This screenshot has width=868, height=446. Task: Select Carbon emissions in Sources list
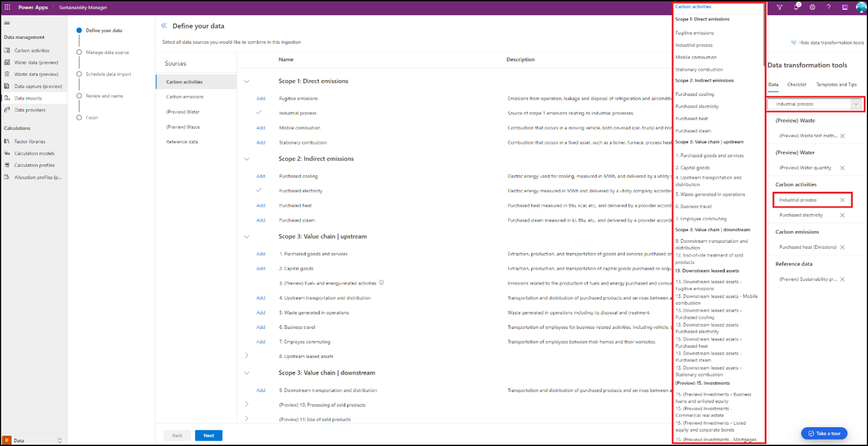196,97
